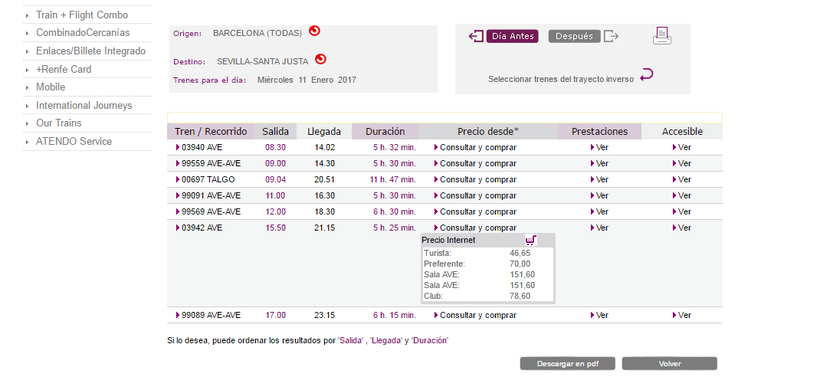The image size is (820, 377).
Task: Open ATENDO Service menu item
Action: tap(74, 141)
